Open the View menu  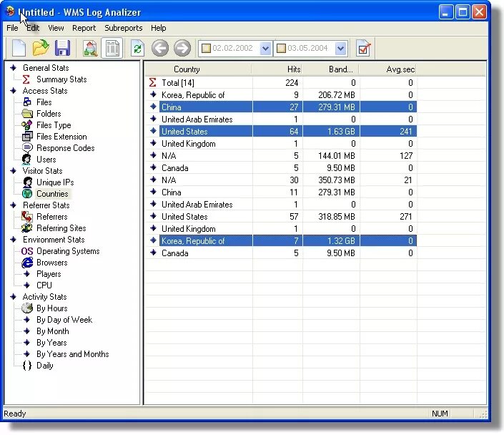tap(56, 28)
